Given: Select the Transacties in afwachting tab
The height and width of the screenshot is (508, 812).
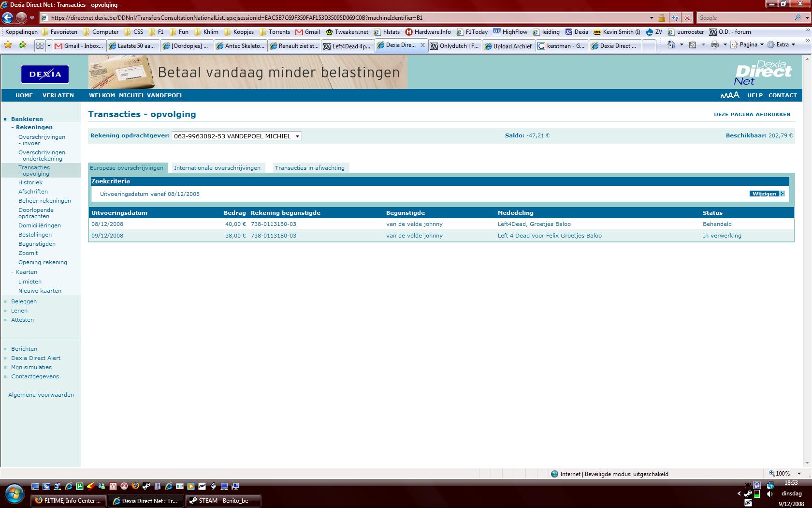Looking at the screenshot, I should (x=309, y=168).
